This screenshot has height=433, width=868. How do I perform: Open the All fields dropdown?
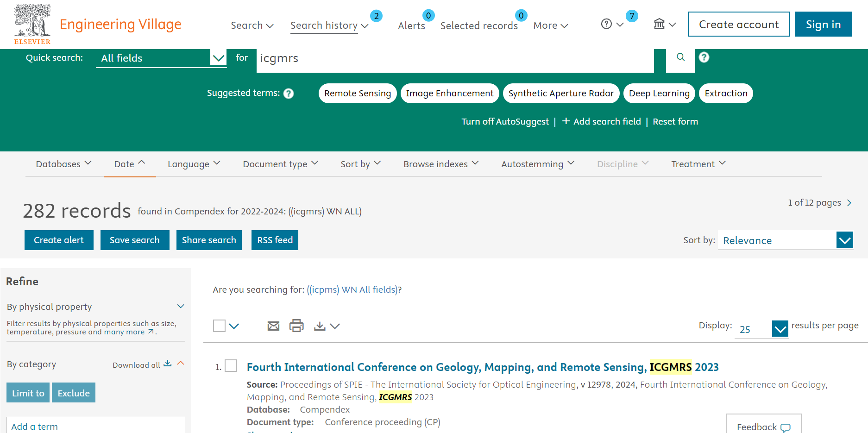[x=161, y=58]
